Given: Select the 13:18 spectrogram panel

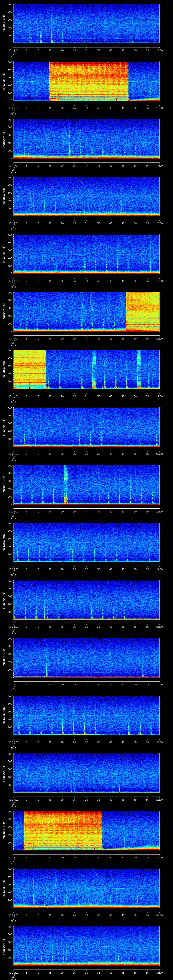Looking at the screenshot, I should point(86,254).
